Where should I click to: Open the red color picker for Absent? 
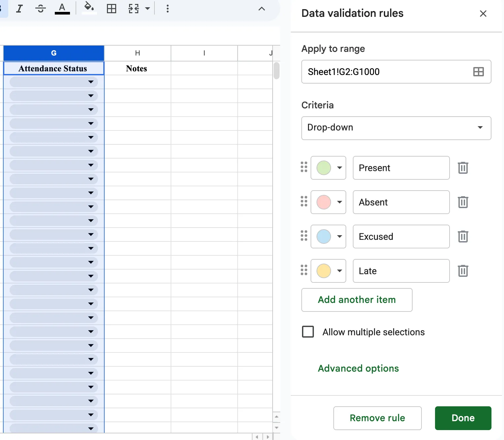[x=328, y=202]
